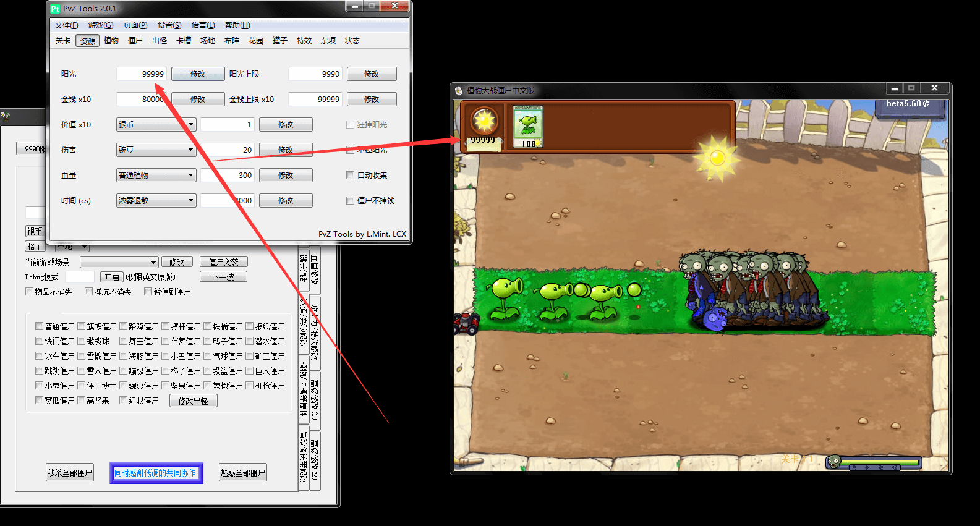Open the 游戏(G) menu
The image size is (980, 526).
tap(101, 25)
